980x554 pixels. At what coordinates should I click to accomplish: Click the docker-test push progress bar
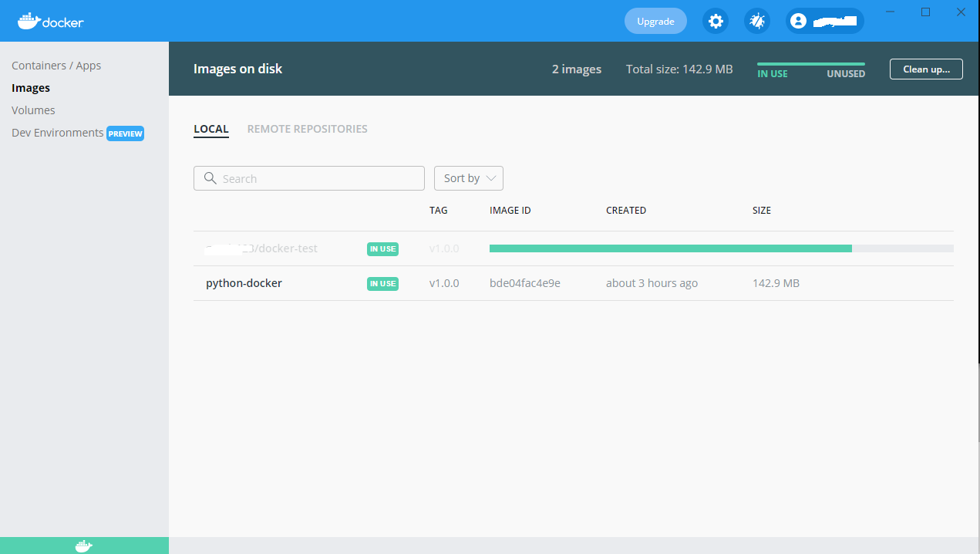point(722,248)
